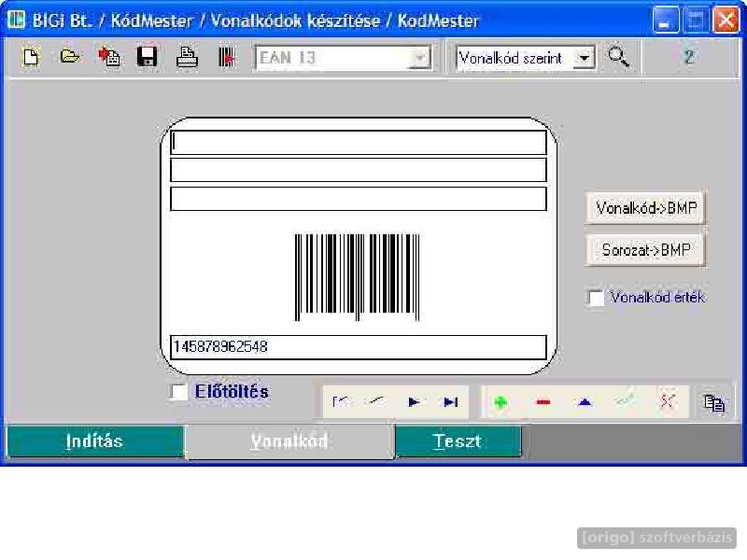Create a new document with the blank page icon
This screenshot has width=747, height=560.
[31, 58]
